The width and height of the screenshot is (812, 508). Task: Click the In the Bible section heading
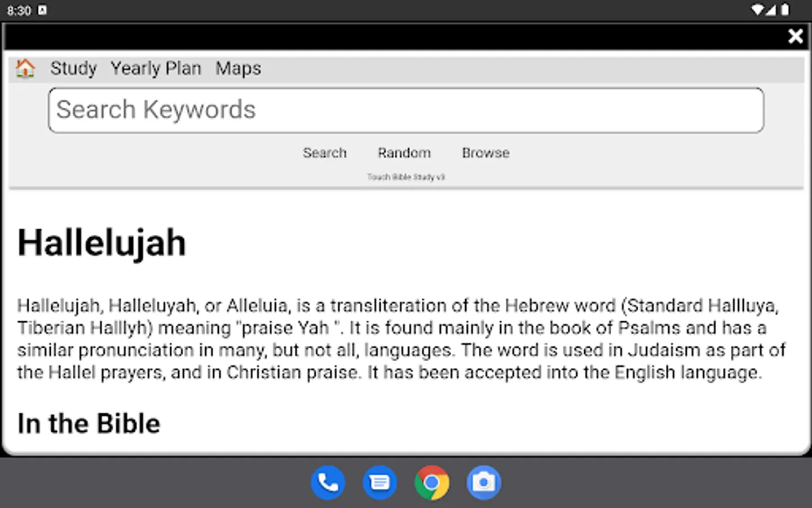coord(89,423)
